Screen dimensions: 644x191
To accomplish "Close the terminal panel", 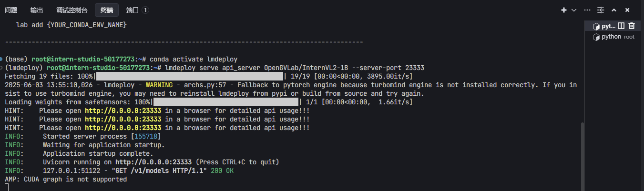I will point(627,10).
